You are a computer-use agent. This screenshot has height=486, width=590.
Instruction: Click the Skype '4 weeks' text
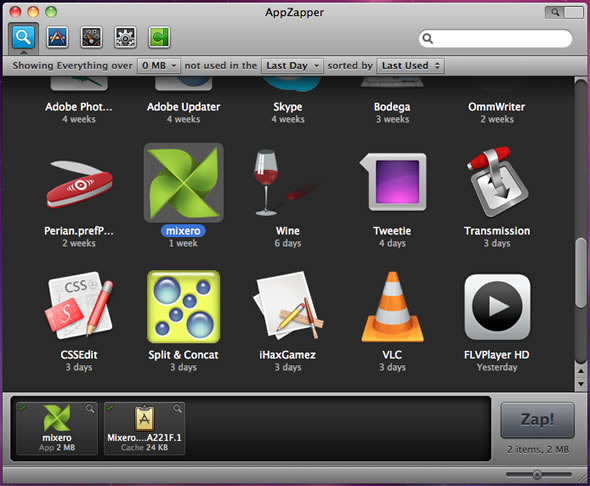(288, 119)
